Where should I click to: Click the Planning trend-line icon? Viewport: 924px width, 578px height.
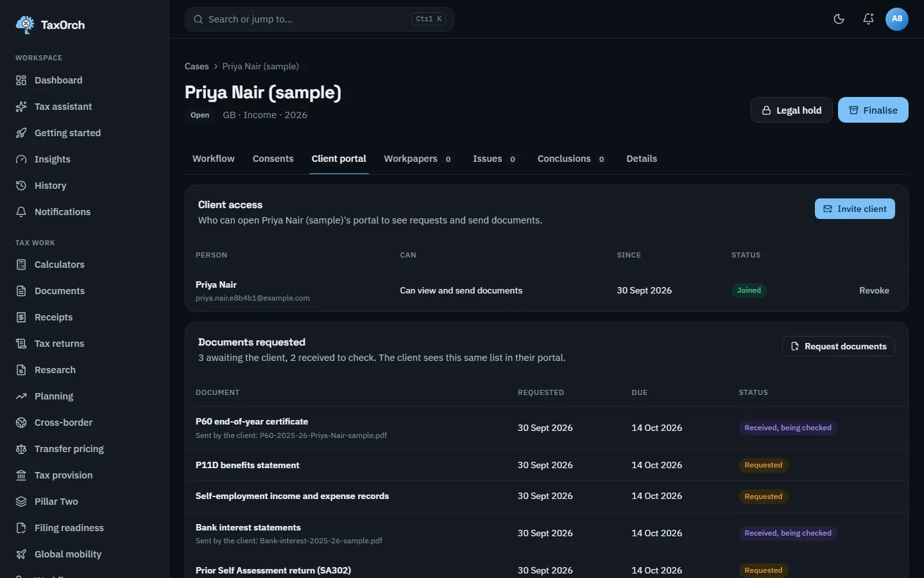coord(21,396)
